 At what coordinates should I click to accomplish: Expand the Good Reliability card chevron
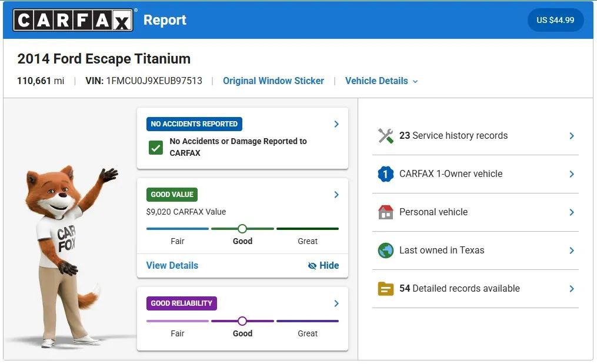336,303
